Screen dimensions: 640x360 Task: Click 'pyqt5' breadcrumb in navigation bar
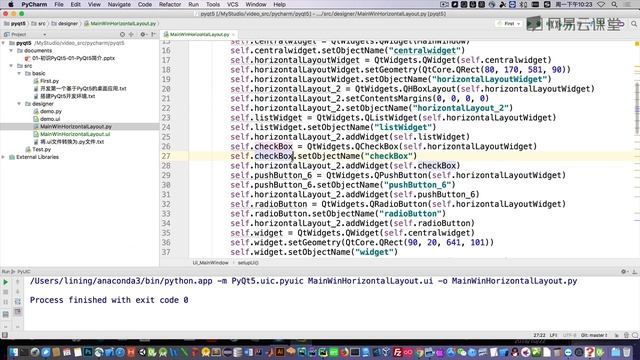coord(15,24)
